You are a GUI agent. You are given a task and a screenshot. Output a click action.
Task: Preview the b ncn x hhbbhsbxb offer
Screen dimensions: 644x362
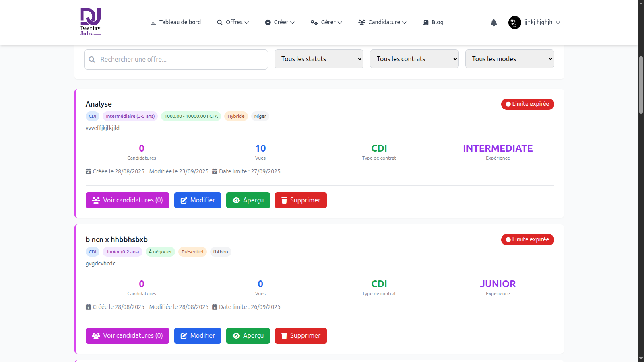pos(248,336)
